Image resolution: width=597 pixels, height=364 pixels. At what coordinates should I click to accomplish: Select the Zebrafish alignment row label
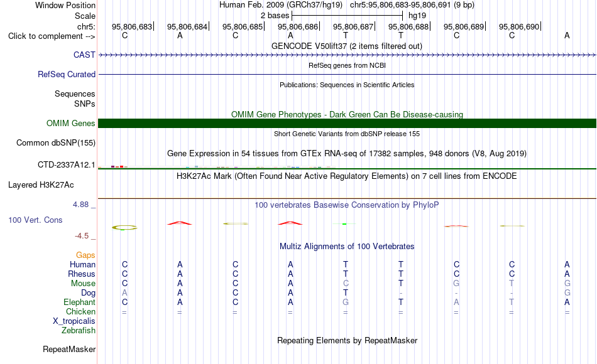coord(79,331)
